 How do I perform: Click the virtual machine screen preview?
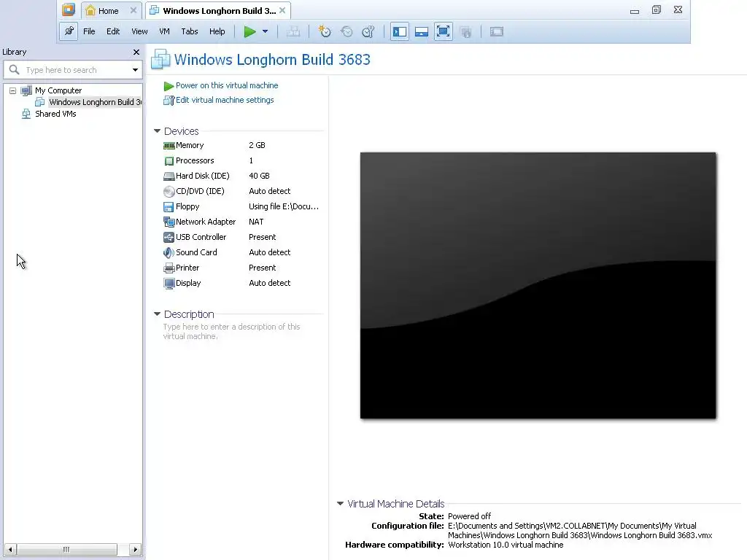[x=538, y=286]
